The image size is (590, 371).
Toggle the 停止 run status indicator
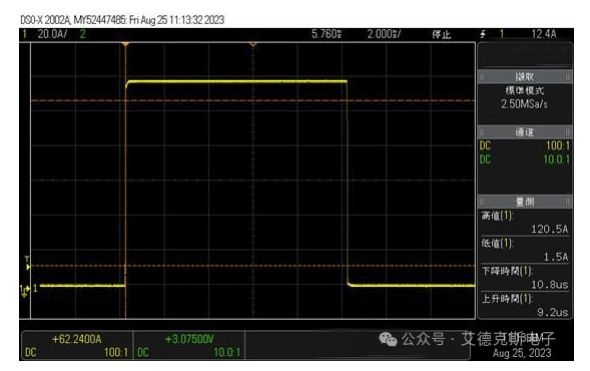[441, 35]
